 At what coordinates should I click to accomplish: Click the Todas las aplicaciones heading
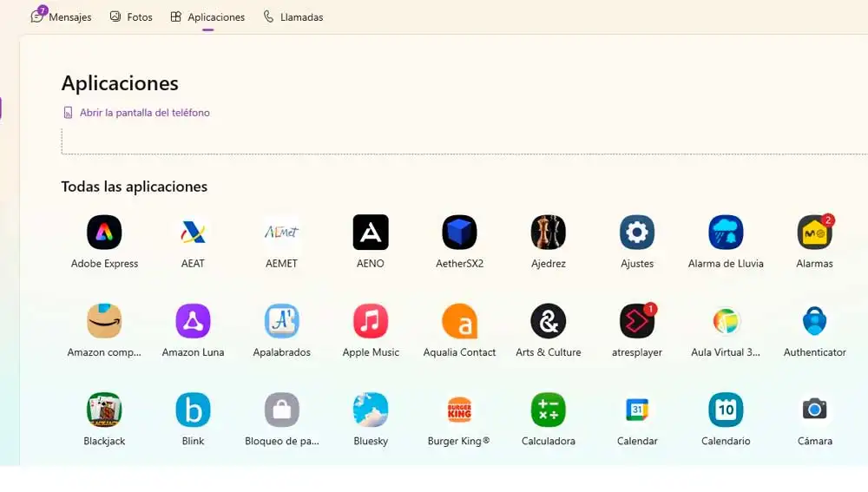pos(135,187)
